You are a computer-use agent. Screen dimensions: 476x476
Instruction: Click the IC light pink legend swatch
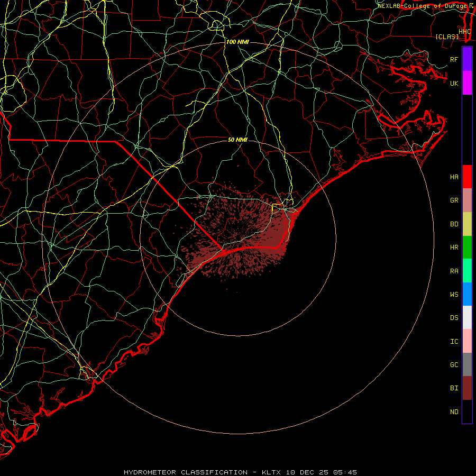[467, 341]
